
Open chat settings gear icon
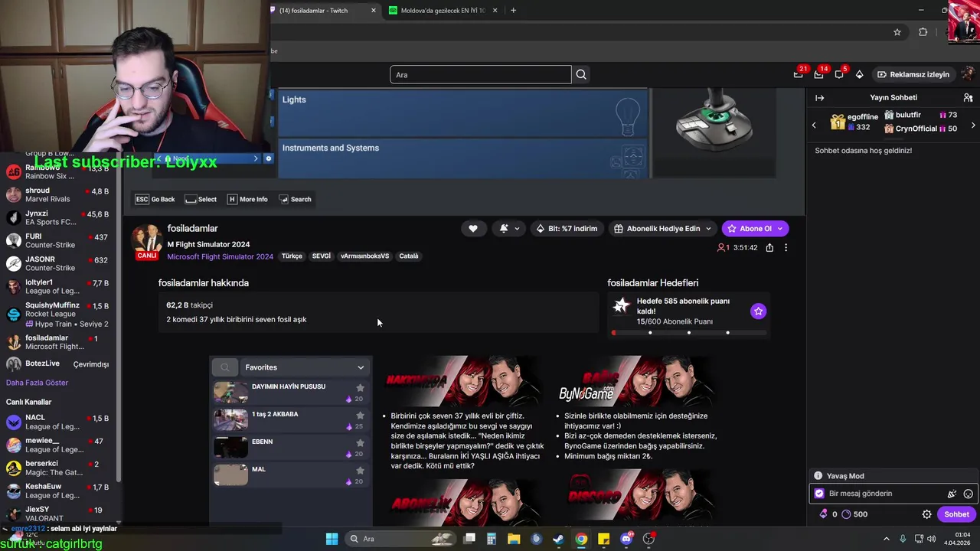click(926, 514)
